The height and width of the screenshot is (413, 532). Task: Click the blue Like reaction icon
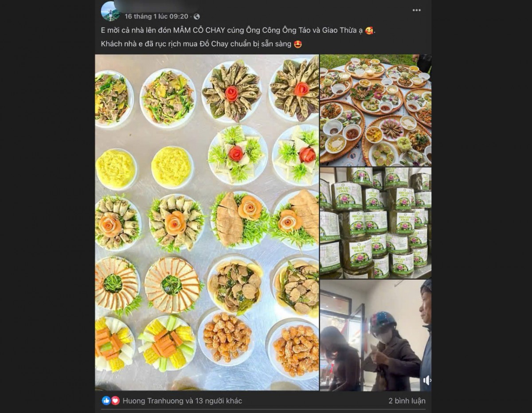pos(106,401)
